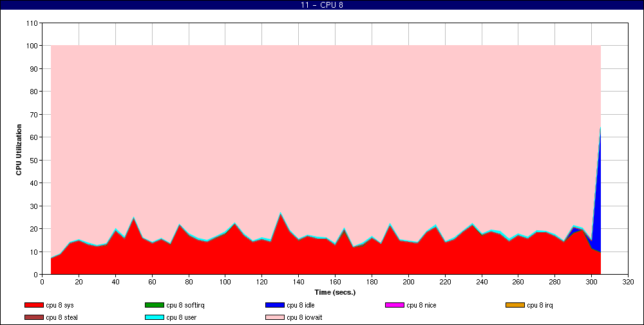Click the 300 label on the x-axis
The width and height of the screenshot is (644, 325).
point(592,282)
